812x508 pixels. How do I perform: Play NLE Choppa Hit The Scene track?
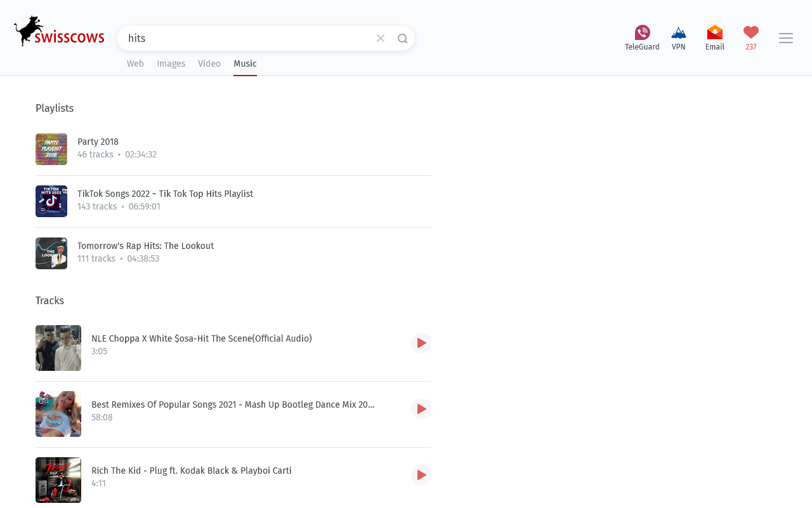(421, 343)
